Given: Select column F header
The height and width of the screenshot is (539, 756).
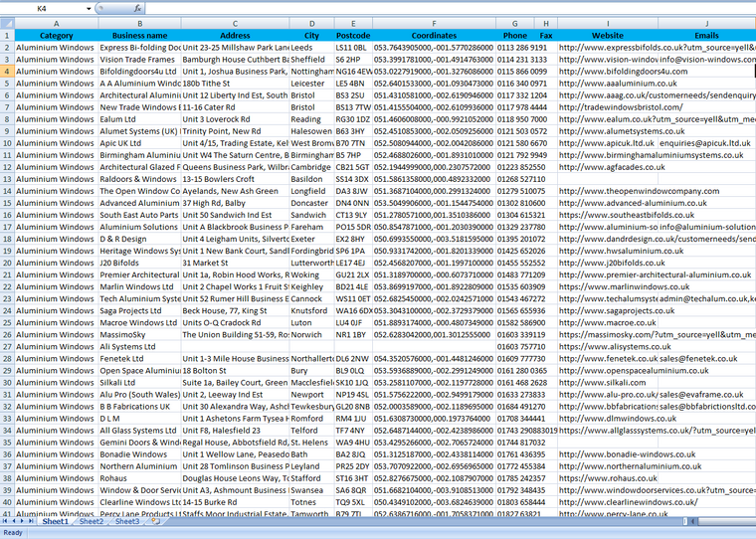Looking at the screenshot, I should (x=434, y=23).
